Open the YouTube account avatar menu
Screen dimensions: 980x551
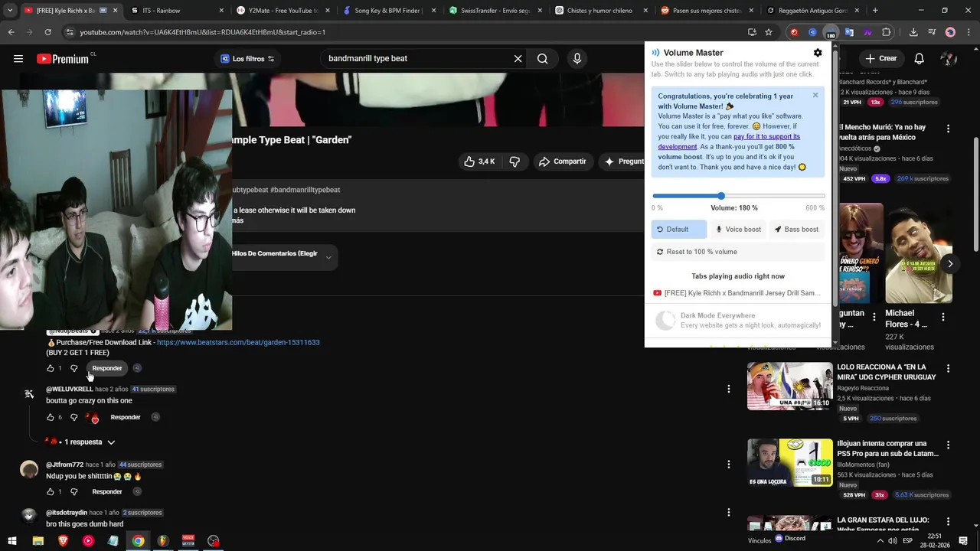(949, 59)
